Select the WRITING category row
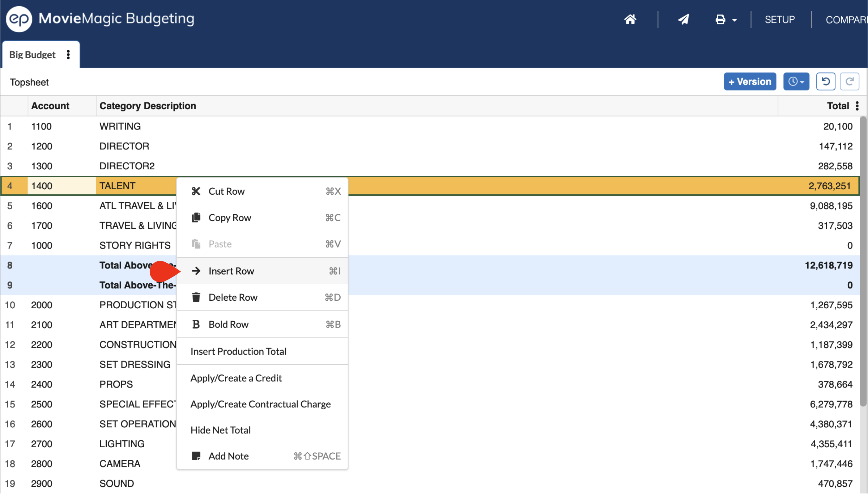This screenshot has width=868, height=495. tap(120, 126)
